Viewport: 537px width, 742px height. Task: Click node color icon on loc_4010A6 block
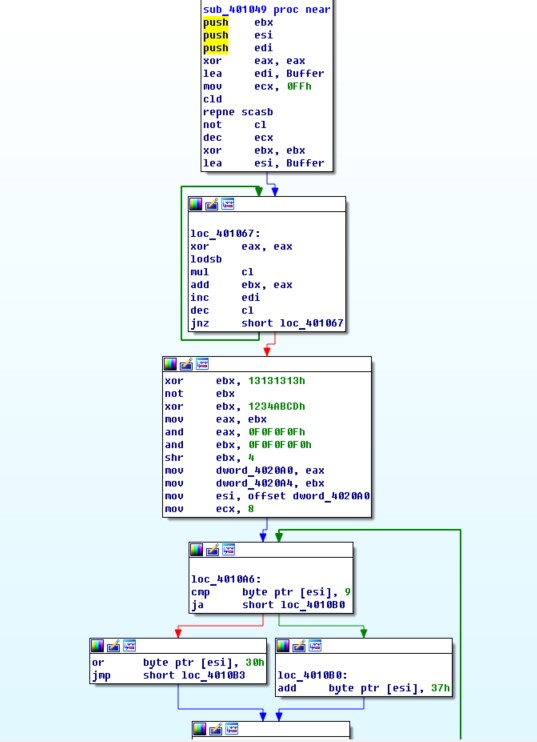pyautogui.click(x=196, y=550)
